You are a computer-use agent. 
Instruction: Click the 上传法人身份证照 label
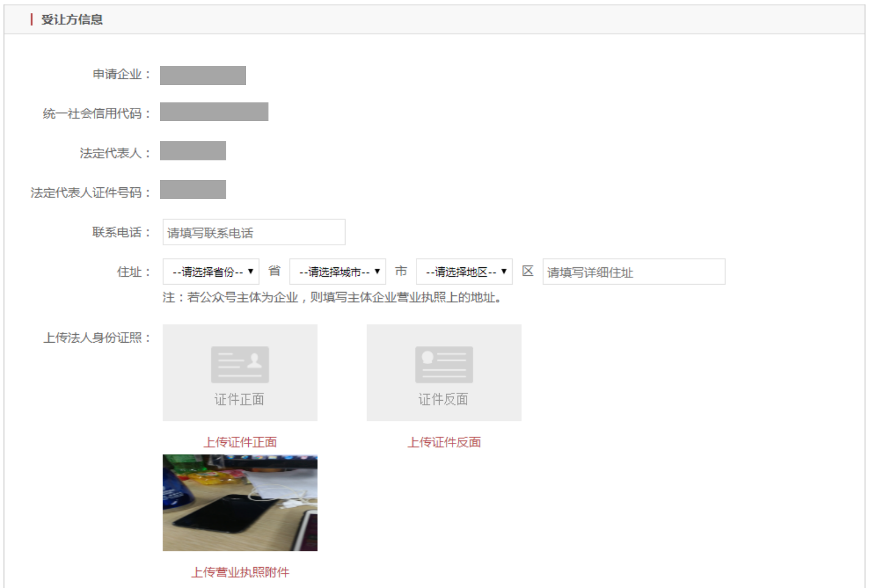tap(97, 338)
